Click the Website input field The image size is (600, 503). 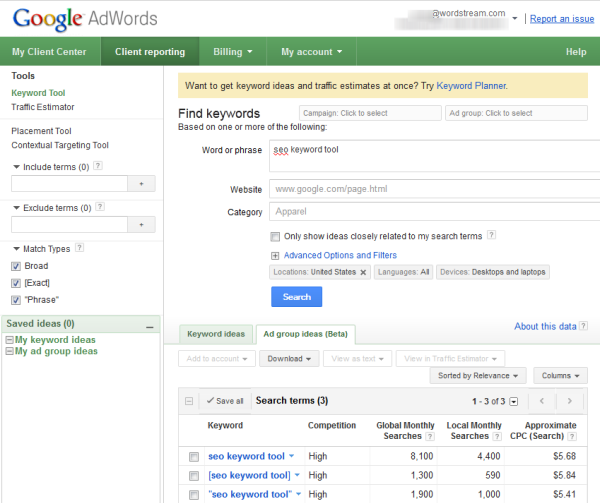(x=434, y=189)
